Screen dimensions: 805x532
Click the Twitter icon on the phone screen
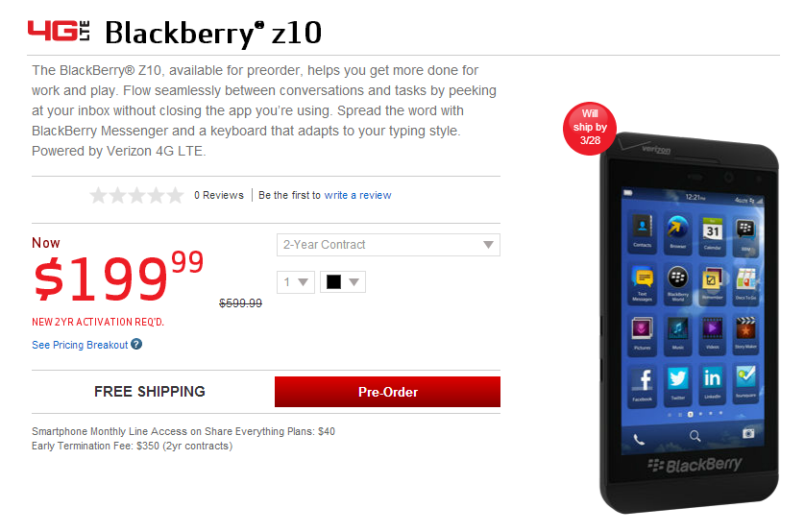pos(677,382)
